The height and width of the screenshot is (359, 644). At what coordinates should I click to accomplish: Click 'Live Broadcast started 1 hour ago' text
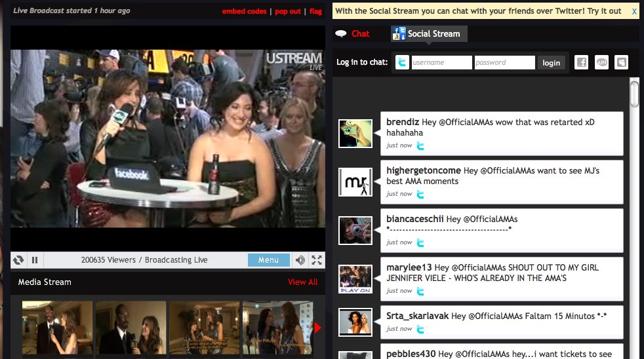coord(71,10)
